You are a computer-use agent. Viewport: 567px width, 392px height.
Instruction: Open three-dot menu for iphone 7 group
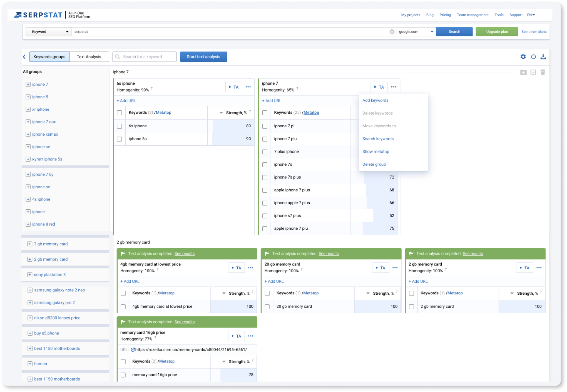pos(394,87)
